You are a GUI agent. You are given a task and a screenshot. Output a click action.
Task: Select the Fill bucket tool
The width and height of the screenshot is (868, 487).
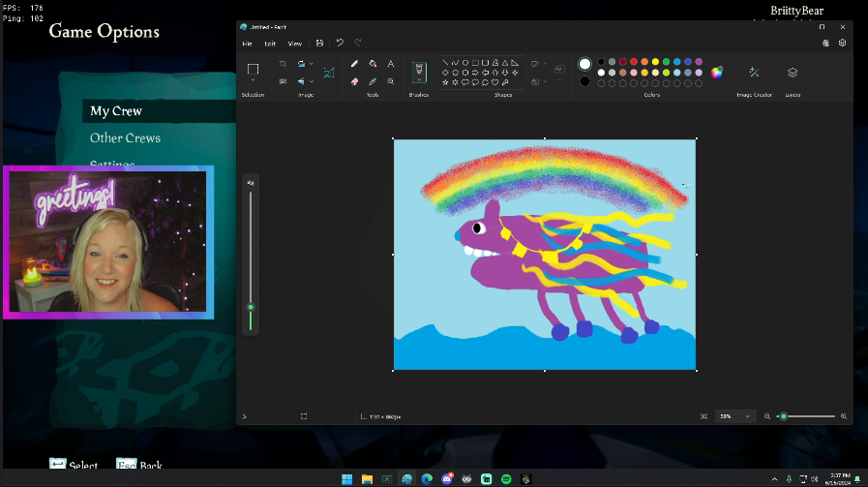coord(373,64)
